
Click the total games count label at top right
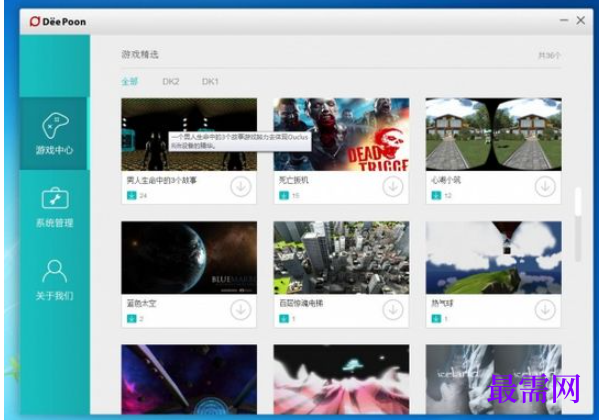(549, 55)
